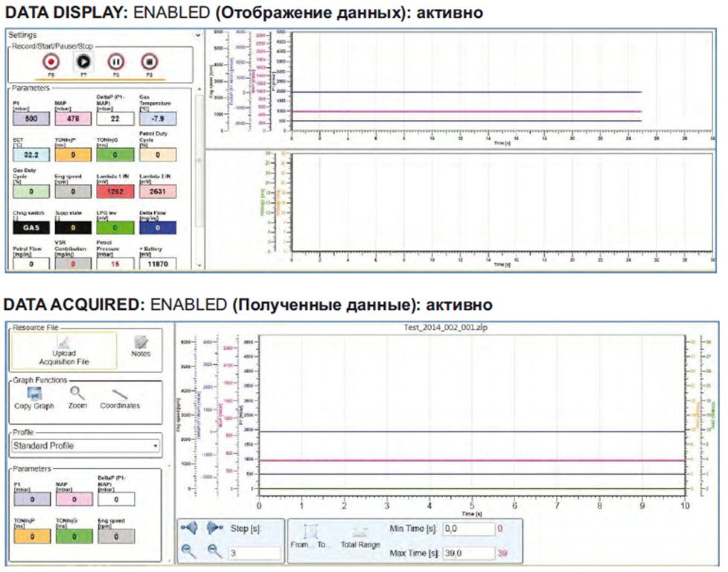Pause the data recording
This screenshot has height=572, width=728.
116,62
